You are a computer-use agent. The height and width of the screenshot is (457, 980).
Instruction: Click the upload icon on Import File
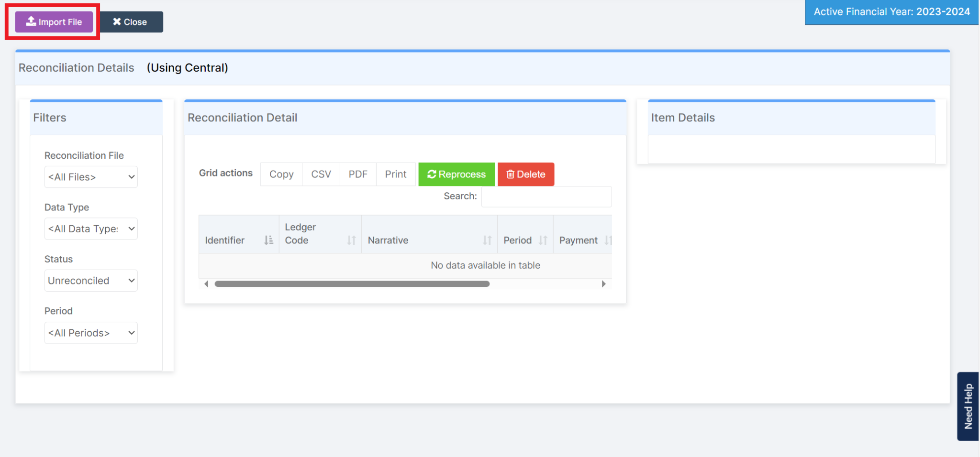click(31, 22)
